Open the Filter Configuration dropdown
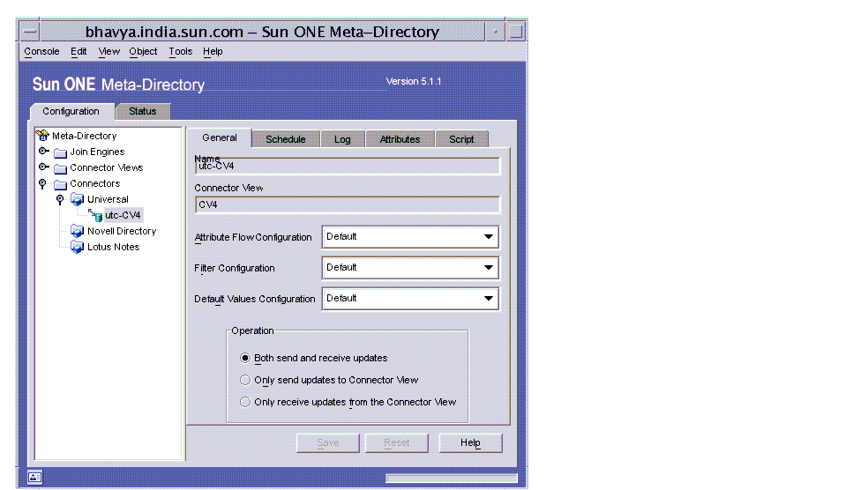The width and height of the screenshot is (868, 490). [x=410, y=268]
